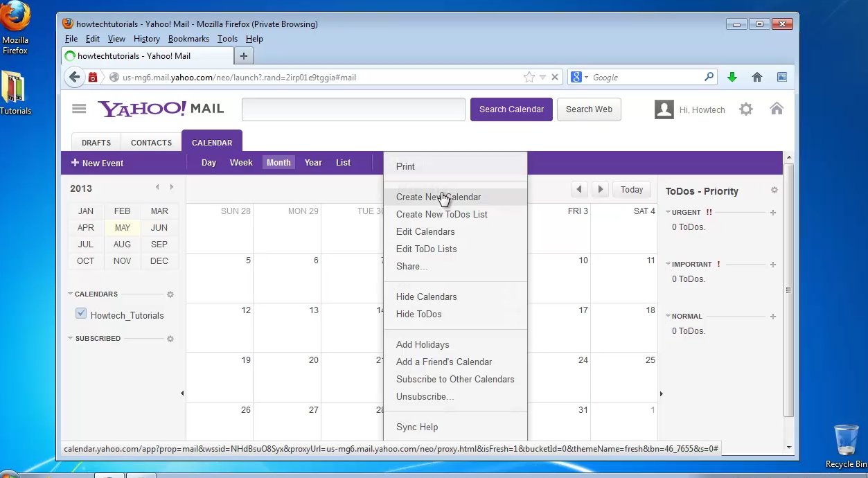Open the URL bar history dropdown arrow

point(543,78)
